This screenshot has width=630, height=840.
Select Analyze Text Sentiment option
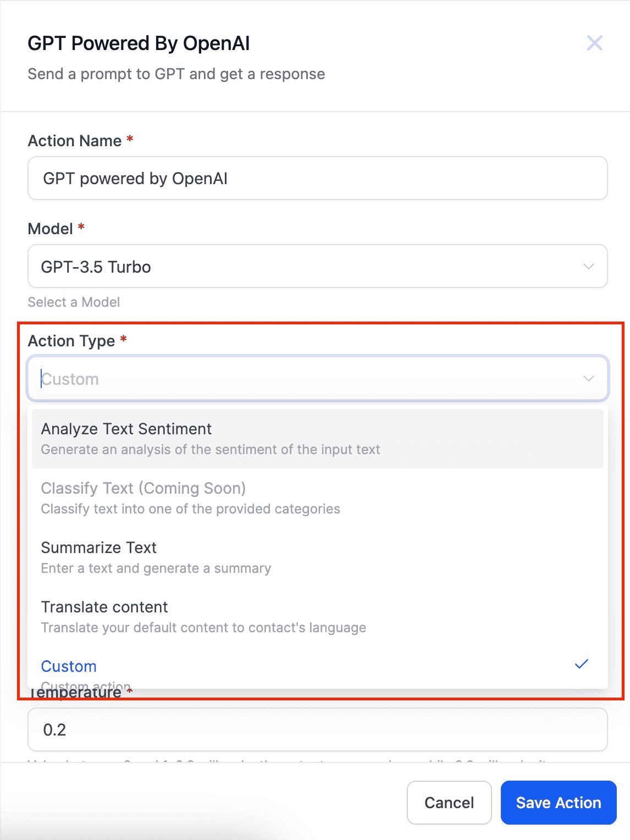click(x=317, y=439)
